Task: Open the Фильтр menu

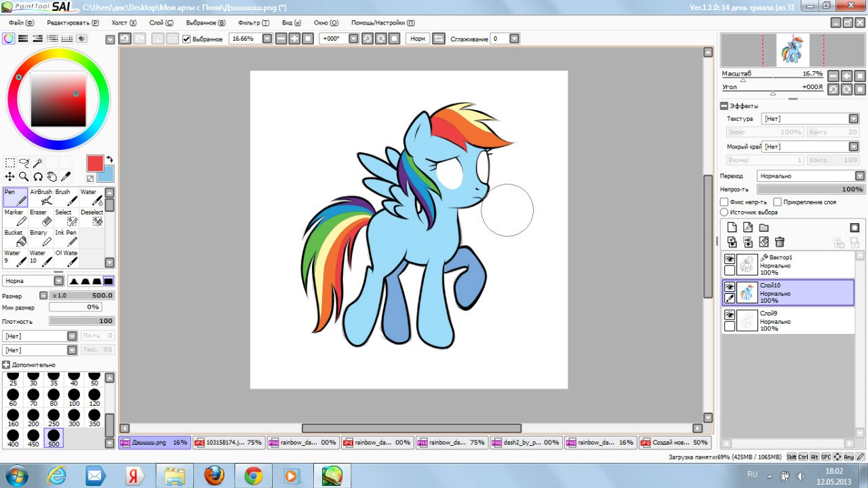Action: 254,22
